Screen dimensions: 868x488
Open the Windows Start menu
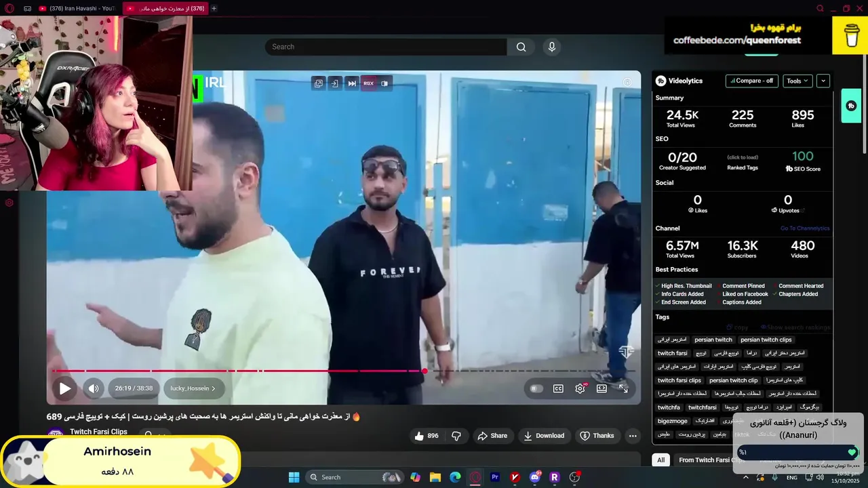coord(294,477)
